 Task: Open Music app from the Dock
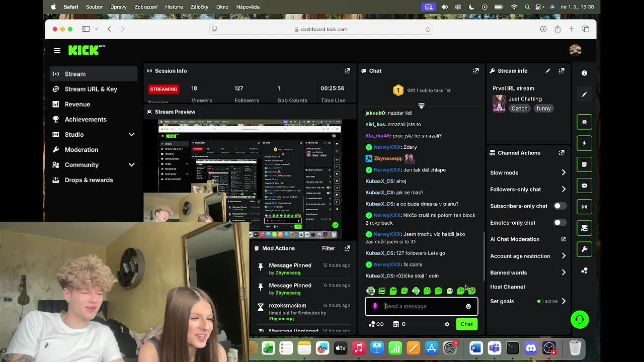coord(359,348)
